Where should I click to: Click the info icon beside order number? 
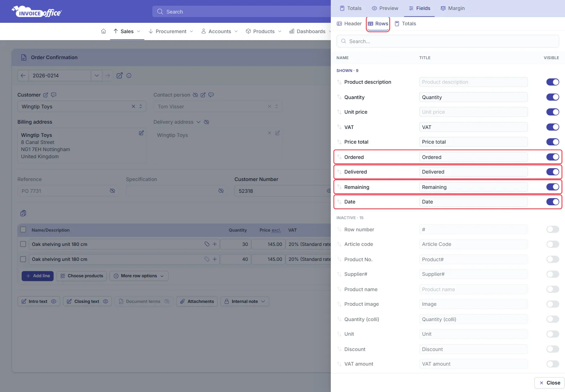(129, 76)
